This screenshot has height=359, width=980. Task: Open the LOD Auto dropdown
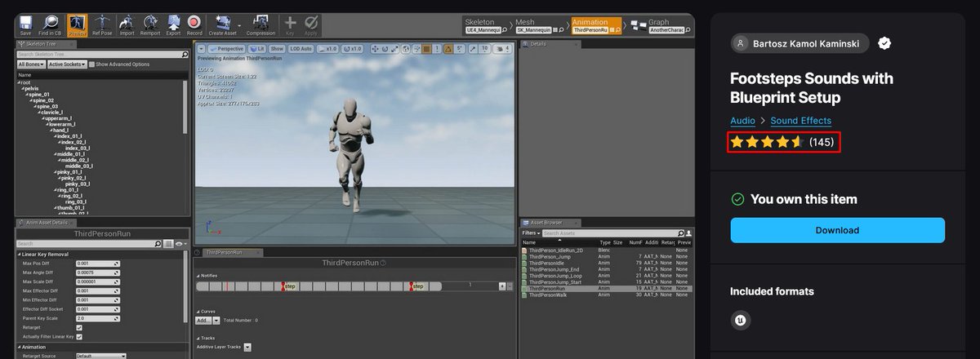(301, 49)
